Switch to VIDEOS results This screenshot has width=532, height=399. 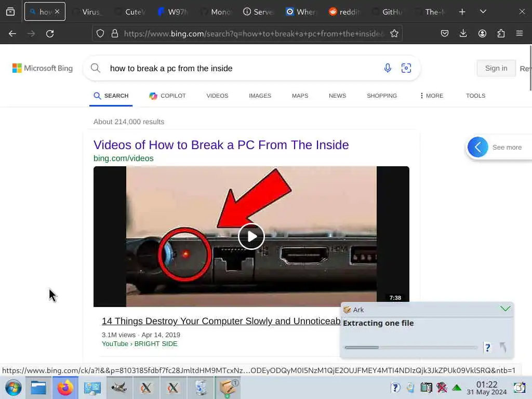pyautogui.click(x=217, y=96)
